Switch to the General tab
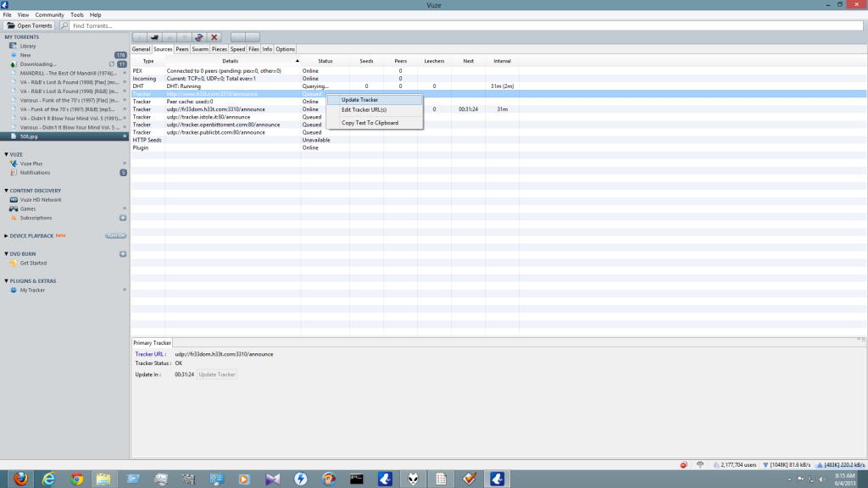This screenshot has width=868, height=488. click(x=142, y=49)
